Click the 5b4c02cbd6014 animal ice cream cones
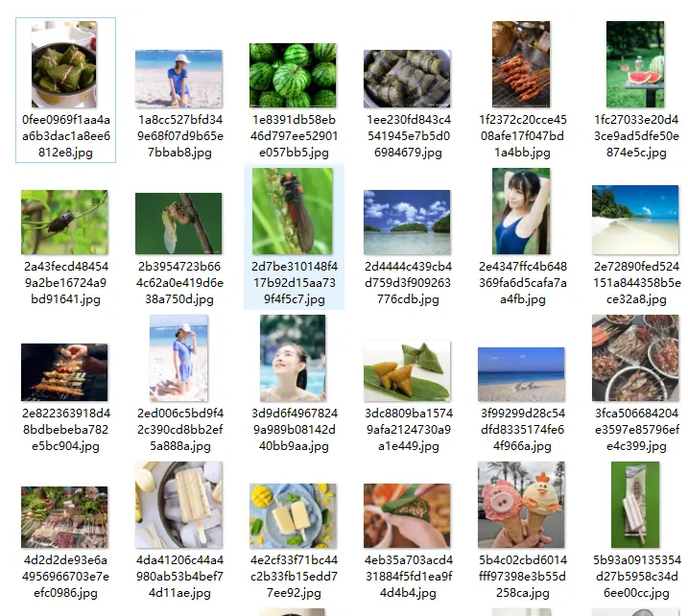The width and height of the screenshot is (688, 616). pyautogui.click(x=521, y=505)
